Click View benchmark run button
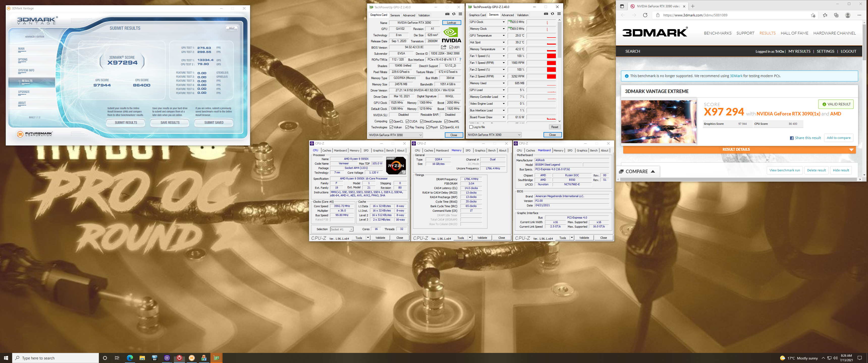The width and height of the screenshot is (868, 363). (784, 170)
